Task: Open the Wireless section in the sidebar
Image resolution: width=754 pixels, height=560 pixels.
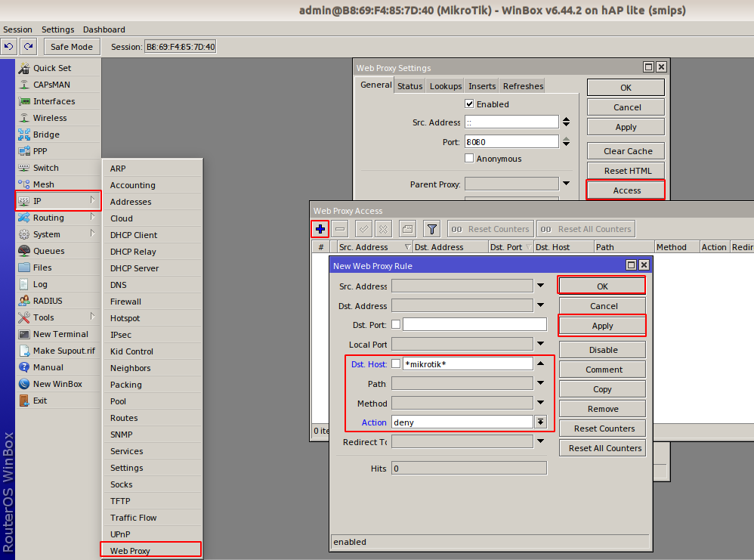Action: (47, 117)
